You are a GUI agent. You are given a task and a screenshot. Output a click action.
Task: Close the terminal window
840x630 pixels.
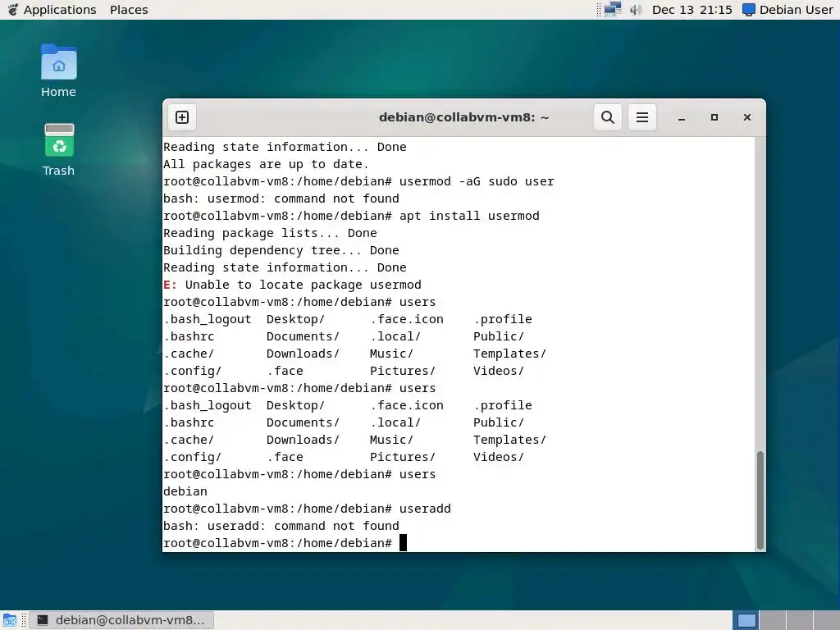pos(746,117)
